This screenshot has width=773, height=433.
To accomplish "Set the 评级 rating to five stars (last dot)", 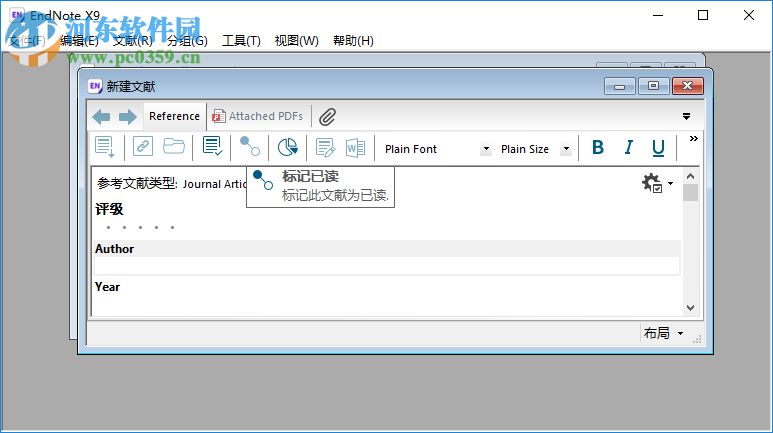I will coord(173,227).
